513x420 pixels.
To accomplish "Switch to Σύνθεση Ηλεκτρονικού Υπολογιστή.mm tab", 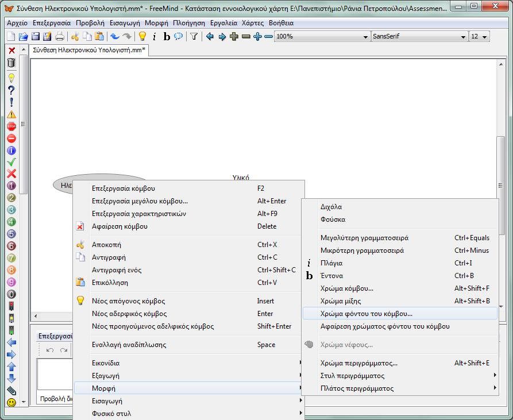I will tap(89, 50).
